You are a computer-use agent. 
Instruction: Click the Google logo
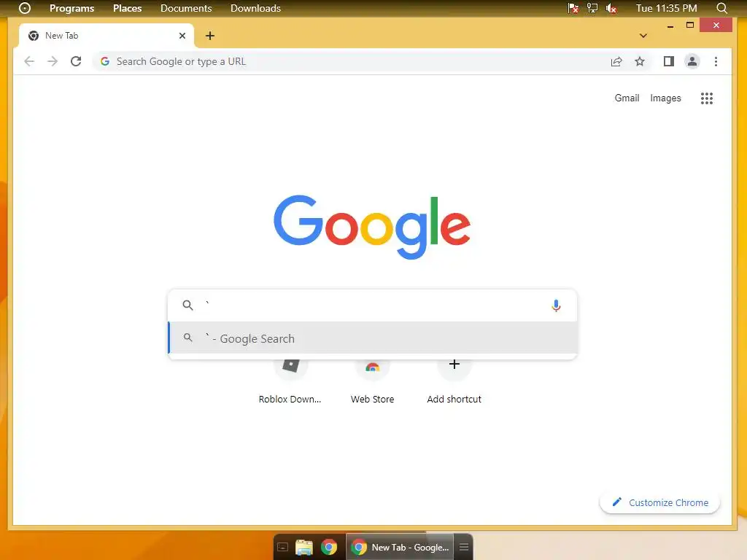(372, 227)
